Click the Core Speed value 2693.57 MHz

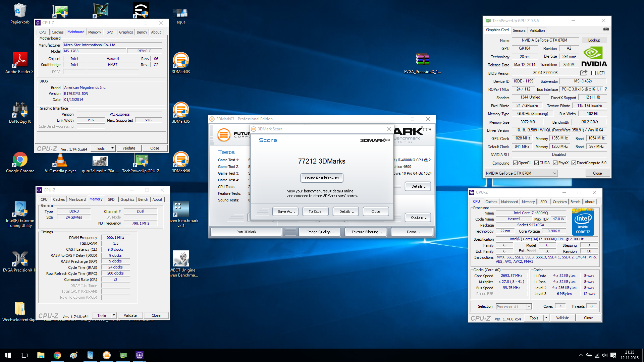point(511,276)
